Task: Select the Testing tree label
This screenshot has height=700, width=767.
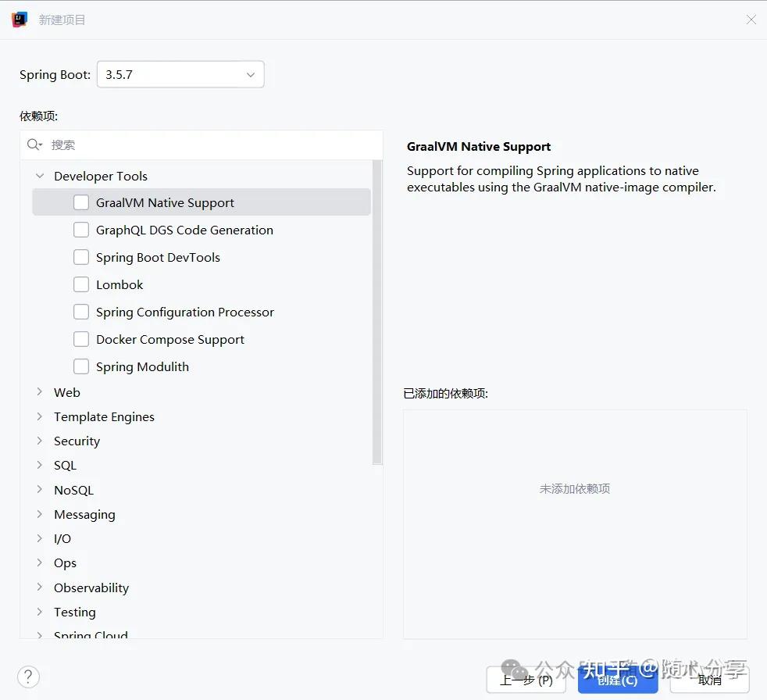Action: point(75,612)
